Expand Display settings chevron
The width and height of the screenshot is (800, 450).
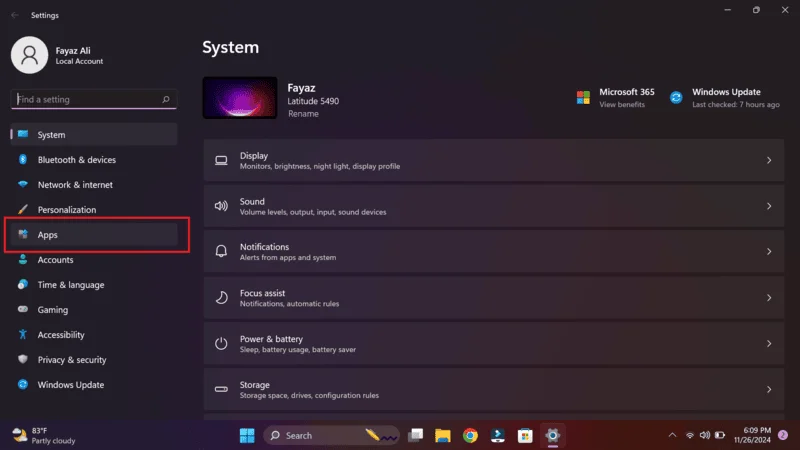coord(769,160)
